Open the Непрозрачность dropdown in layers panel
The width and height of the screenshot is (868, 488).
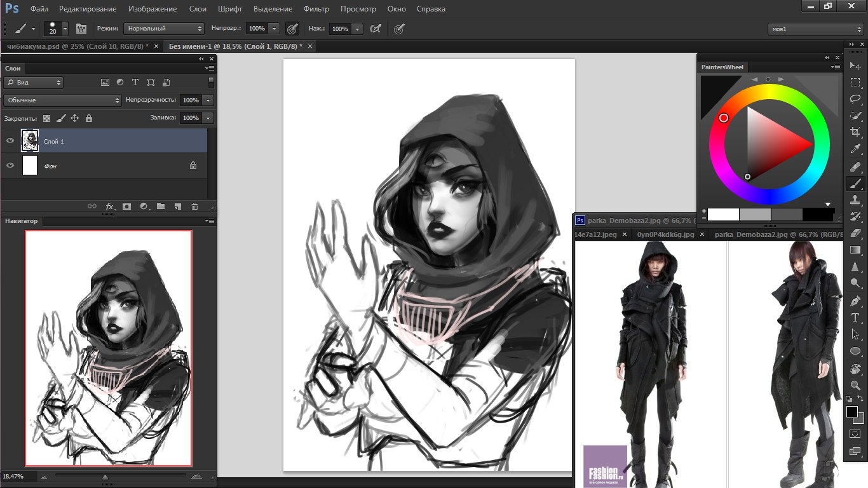pos(208,100)
